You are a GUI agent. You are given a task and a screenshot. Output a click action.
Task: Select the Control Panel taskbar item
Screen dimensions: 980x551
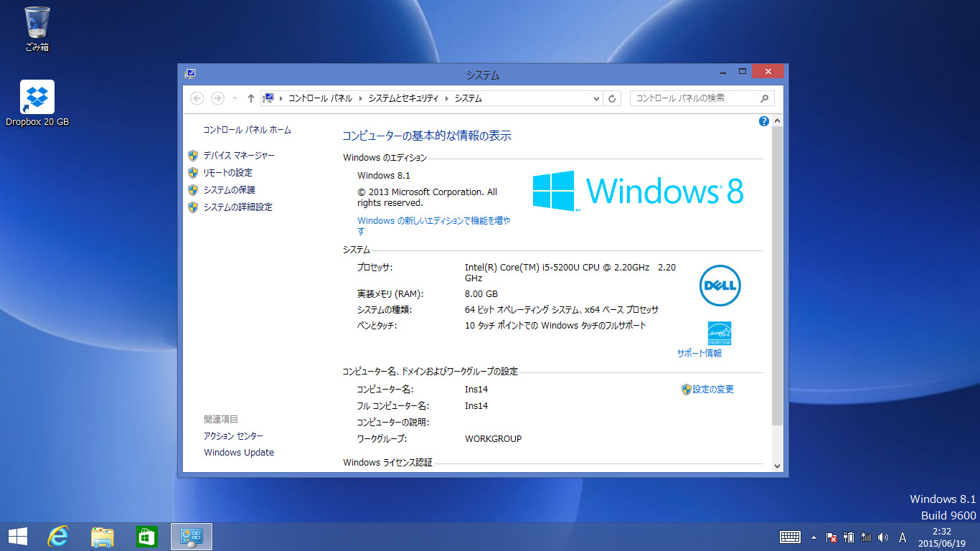(192, 537)
